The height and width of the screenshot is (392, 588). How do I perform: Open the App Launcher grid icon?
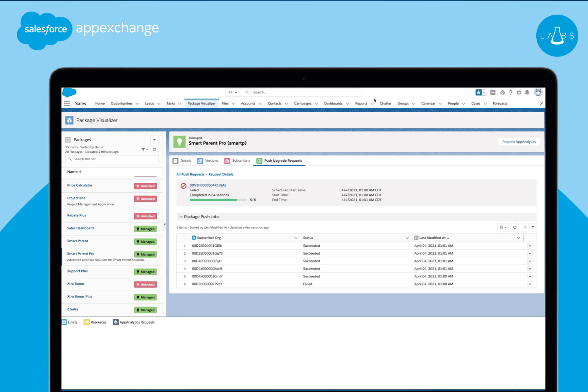(67, 103)
